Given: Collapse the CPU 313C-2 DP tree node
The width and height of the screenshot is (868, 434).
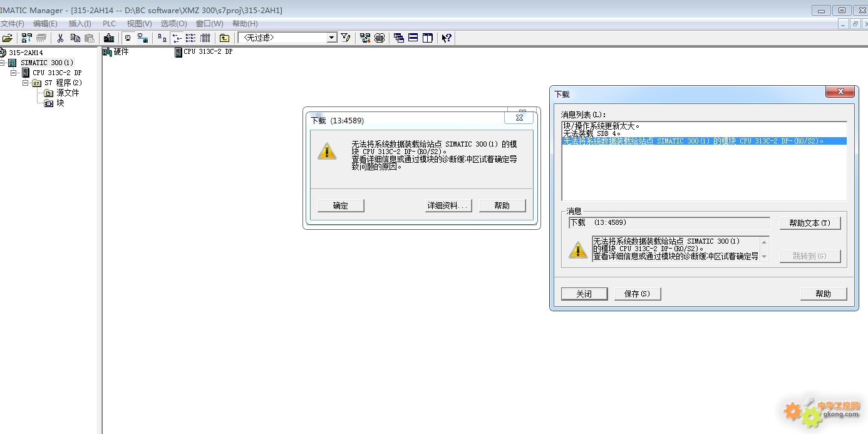Looking at the screenshot, I should [14, 73].
